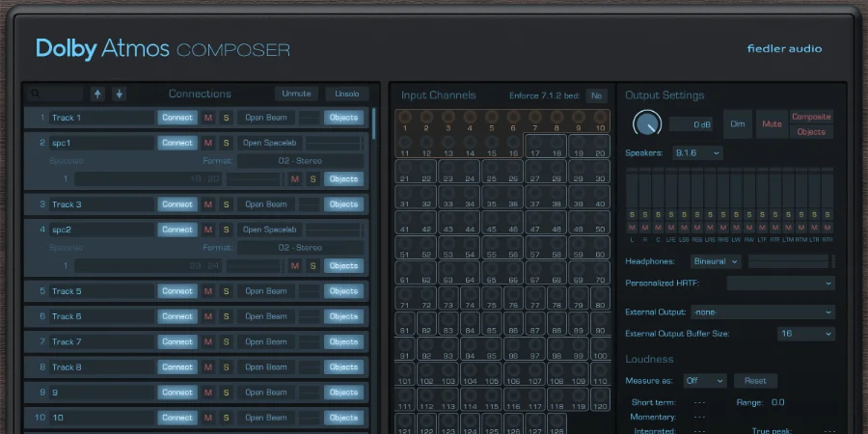Select Objects output mode
868x434 pixels.
point(811,132)
